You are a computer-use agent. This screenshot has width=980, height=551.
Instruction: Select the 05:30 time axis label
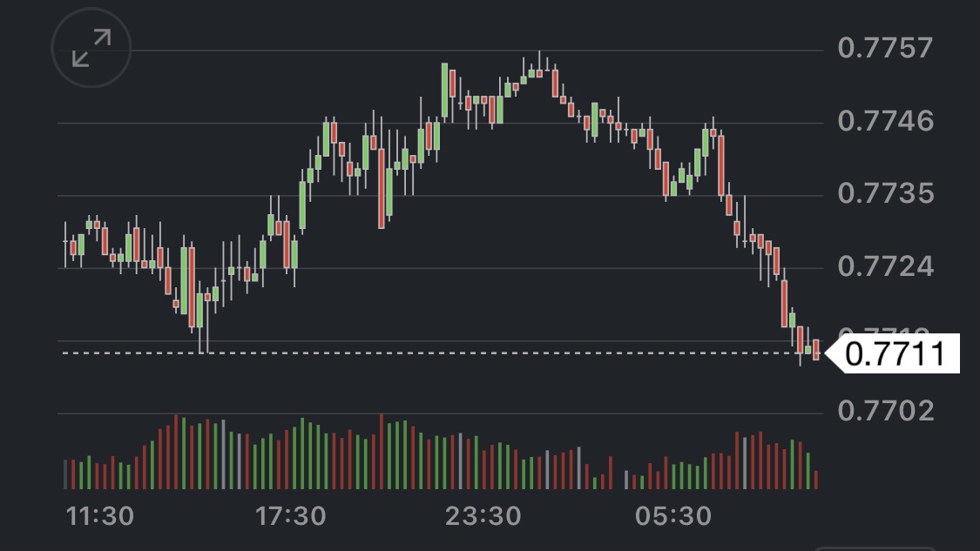(673, 516)
